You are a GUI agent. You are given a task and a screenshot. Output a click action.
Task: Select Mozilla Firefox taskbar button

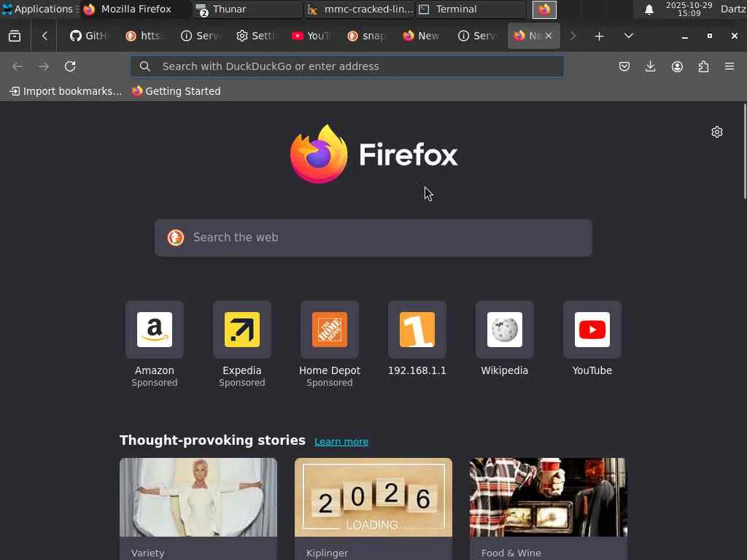tap(136, 9)
